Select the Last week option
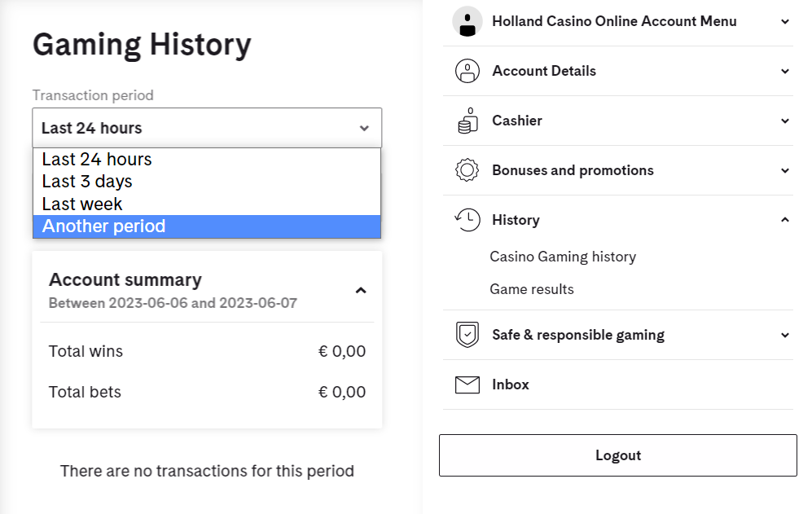The image size is (812, 514). [x=207, y=204]
